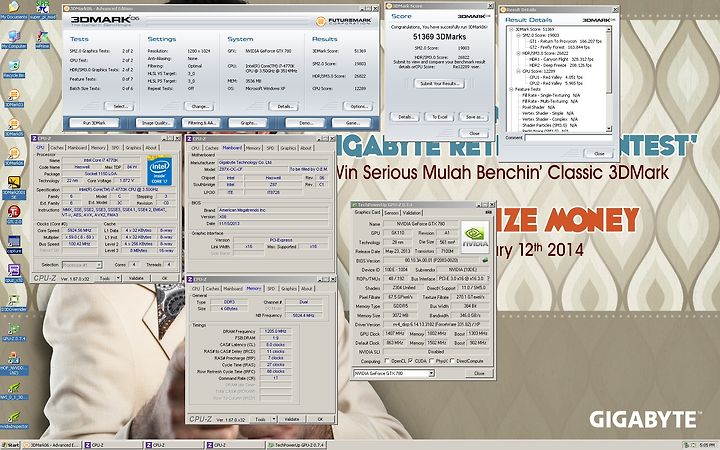Click the Options... button under Results
The image size is (720, 450).
click(x=359, y=106)
